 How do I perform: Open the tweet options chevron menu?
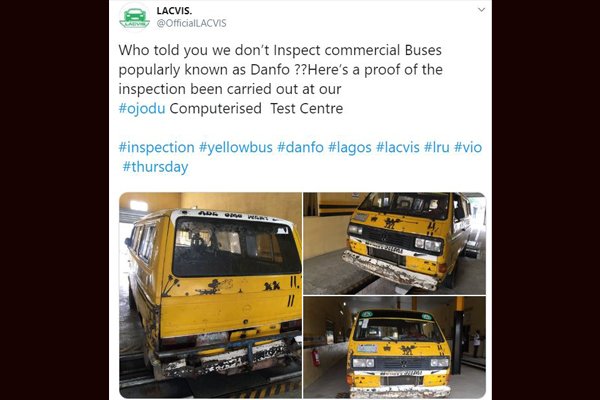pyautogui.click(x=481, y=10)
